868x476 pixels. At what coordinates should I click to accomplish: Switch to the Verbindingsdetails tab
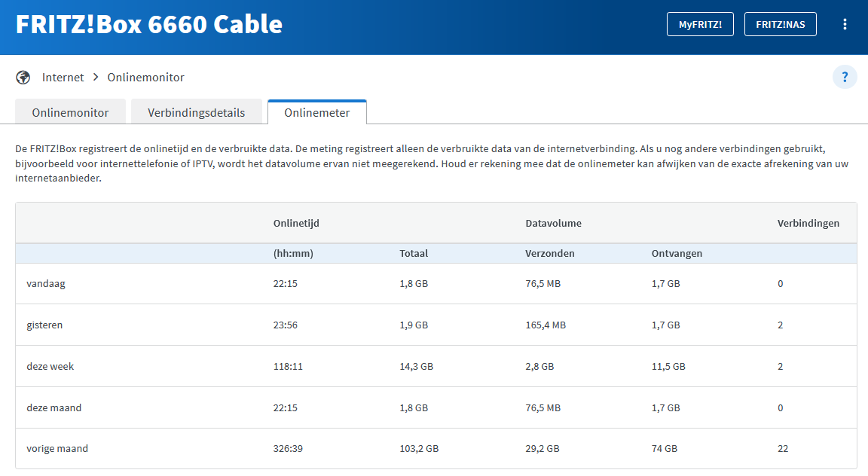[x=196, y=112]
